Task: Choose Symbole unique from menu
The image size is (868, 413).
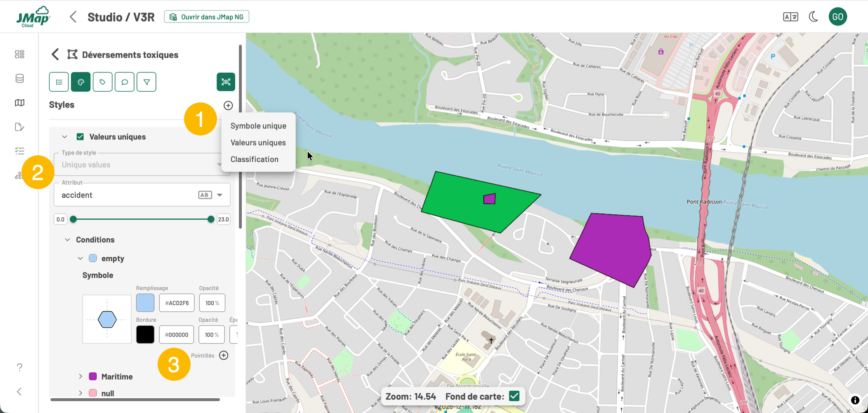Action: click(x=258, y=126)
